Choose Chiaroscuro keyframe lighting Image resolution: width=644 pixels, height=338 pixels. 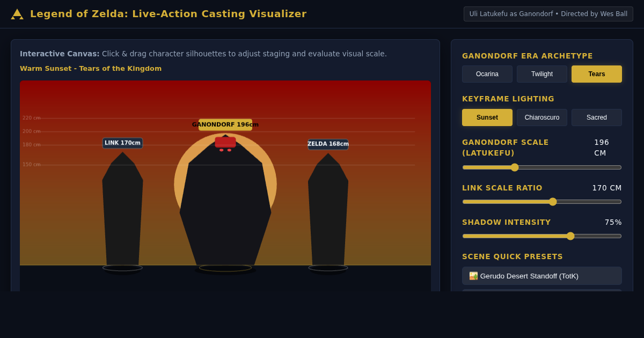pyautogui.click(x=542, y=117)
